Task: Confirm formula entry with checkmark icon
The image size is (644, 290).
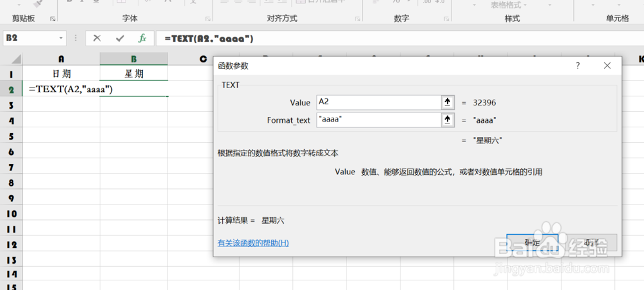Action: tap(120, 39)
